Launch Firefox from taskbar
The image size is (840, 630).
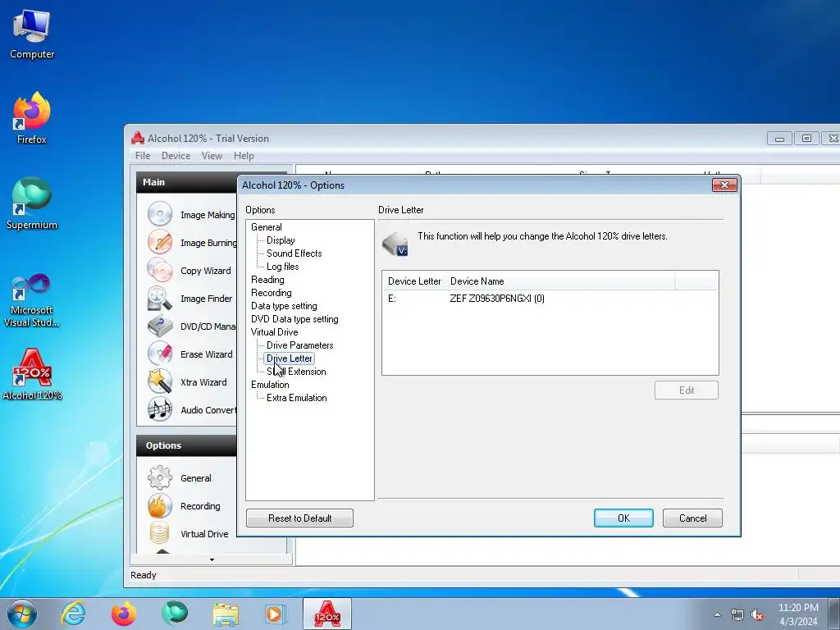pos(124,614)
